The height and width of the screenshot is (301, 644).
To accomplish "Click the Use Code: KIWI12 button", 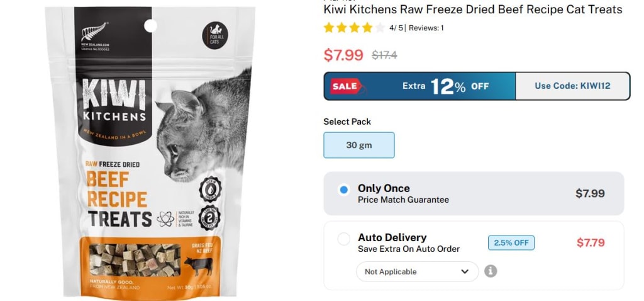I will point(572,86).
